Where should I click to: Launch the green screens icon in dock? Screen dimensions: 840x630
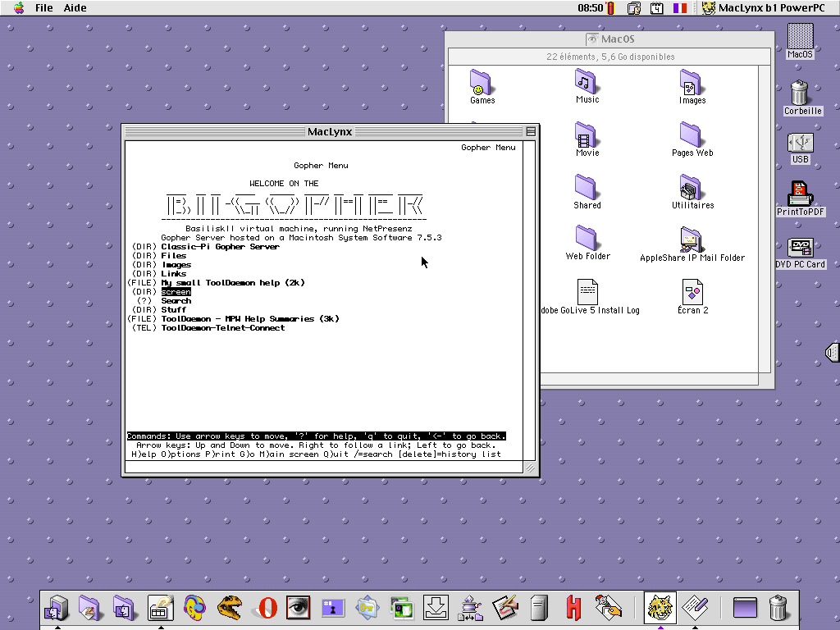click(401, 608)
